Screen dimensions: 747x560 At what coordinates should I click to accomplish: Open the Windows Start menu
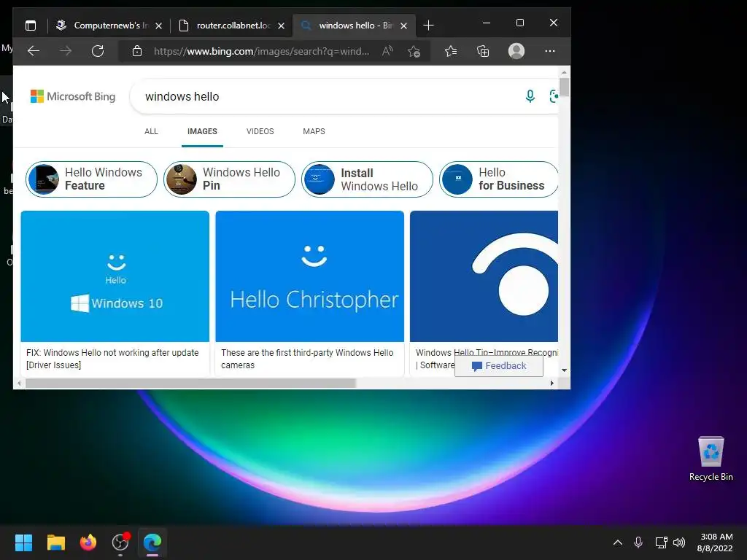[x=24, y=542]
